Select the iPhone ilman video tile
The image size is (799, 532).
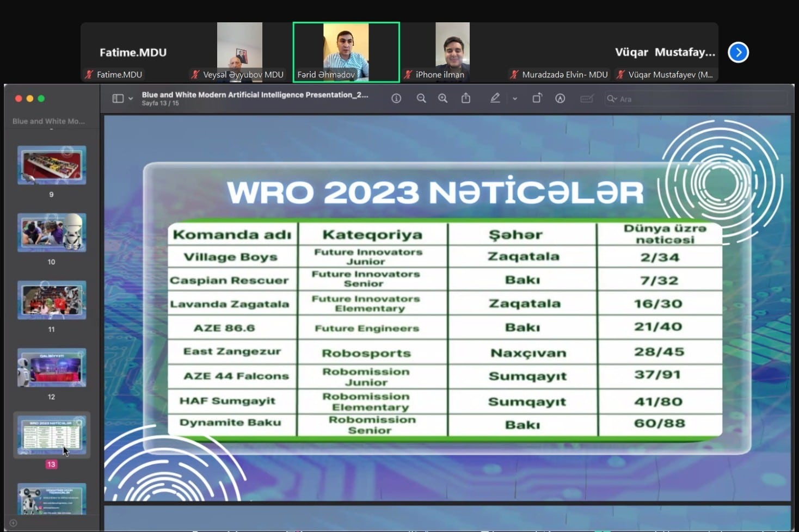[452, 52]
